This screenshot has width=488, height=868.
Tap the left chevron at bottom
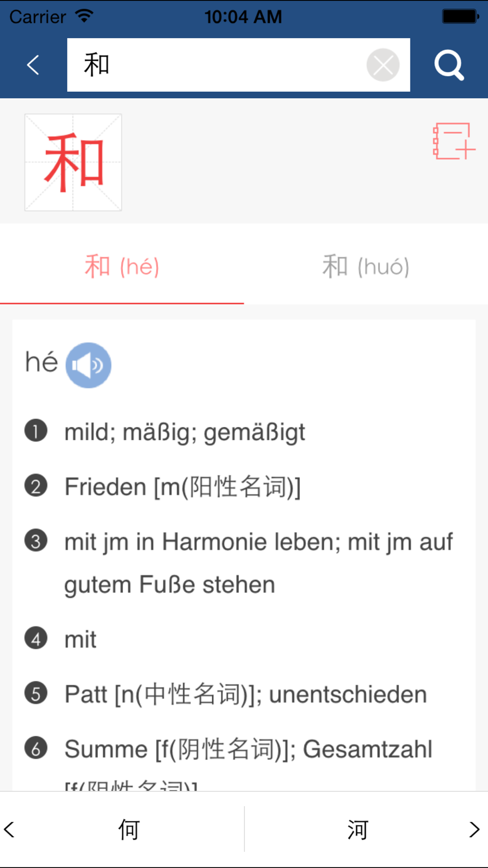pos(10,829)
